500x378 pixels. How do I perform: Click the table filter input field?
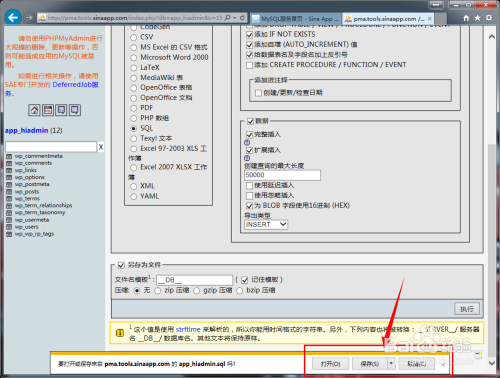pos(51,147)
